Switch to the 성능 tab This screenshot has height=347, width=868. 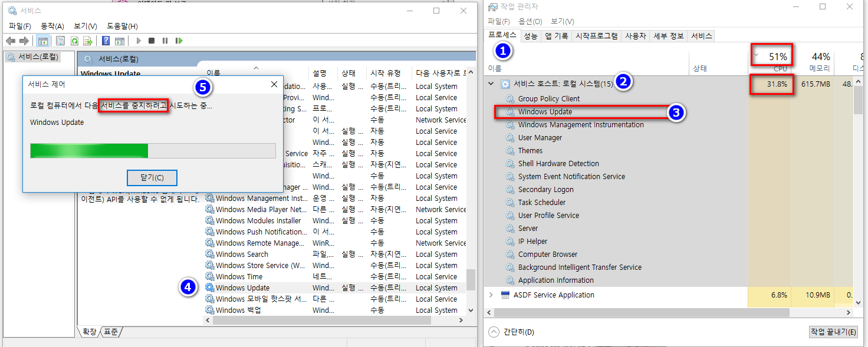pyautogui.click(x=531, y=36)
